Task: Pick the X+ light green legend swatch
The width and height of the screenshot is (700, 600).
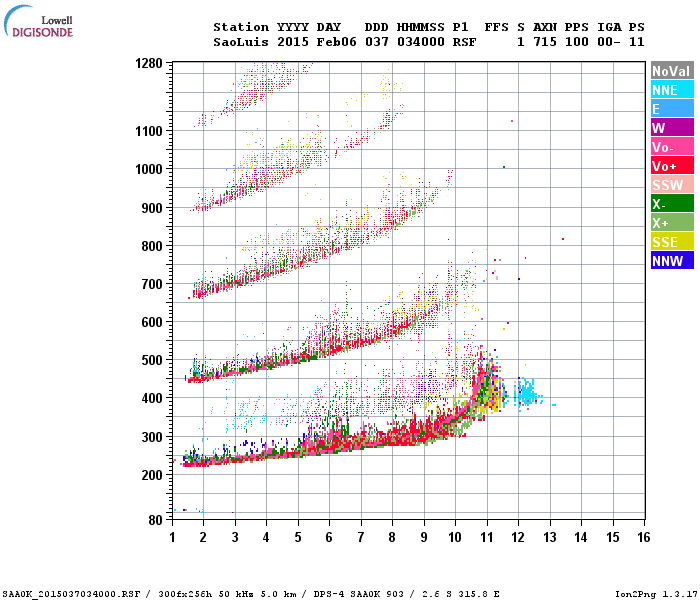Action: pyautogui.click(x=672, y=222)
